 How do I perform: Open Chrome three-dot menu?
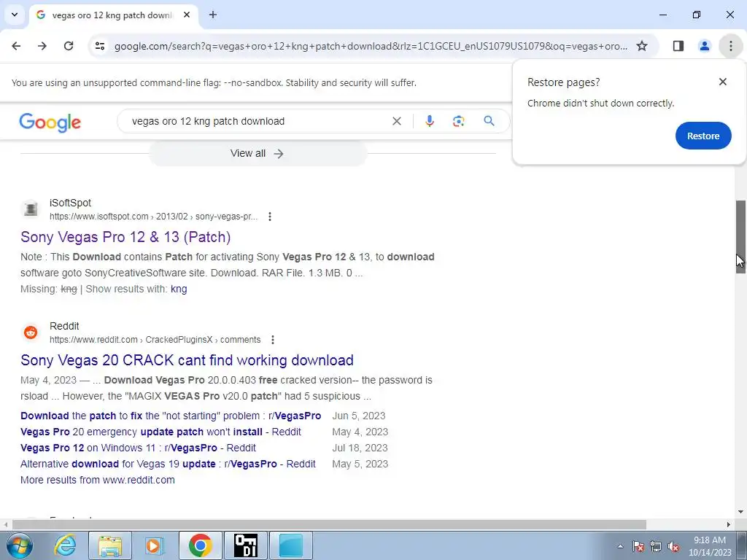coord(731,46)
